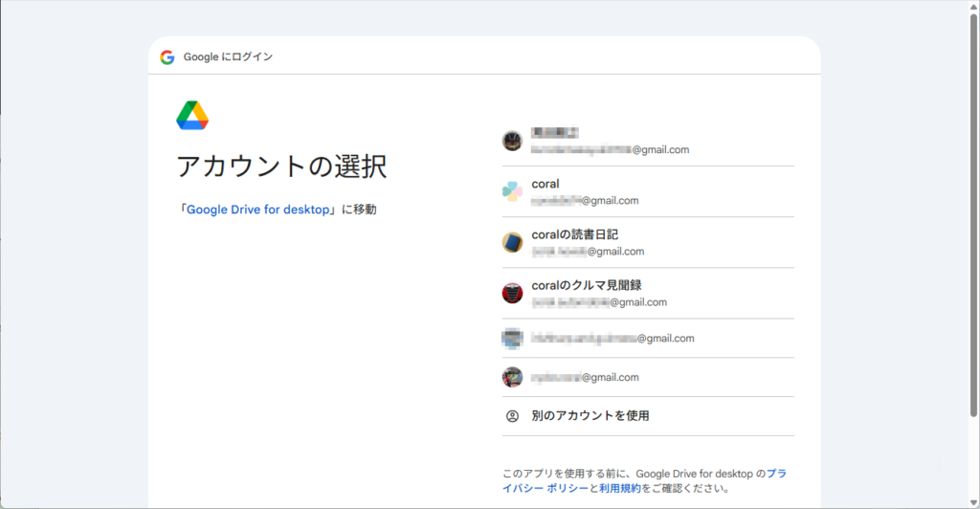The height and width of the screenshot is (509, 980).
Task: Click the Google Drive triangle logo
Action: [x=192, y=116]
